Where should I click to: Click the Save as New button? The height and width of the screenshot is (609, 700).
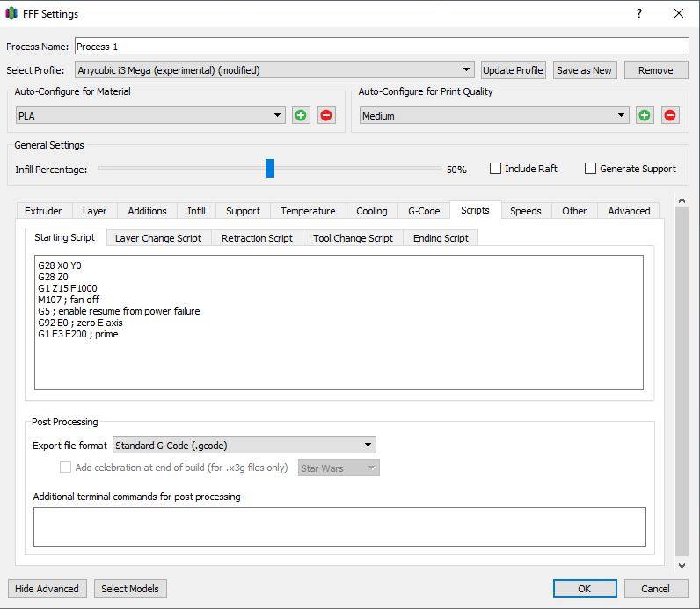point(585,70)
